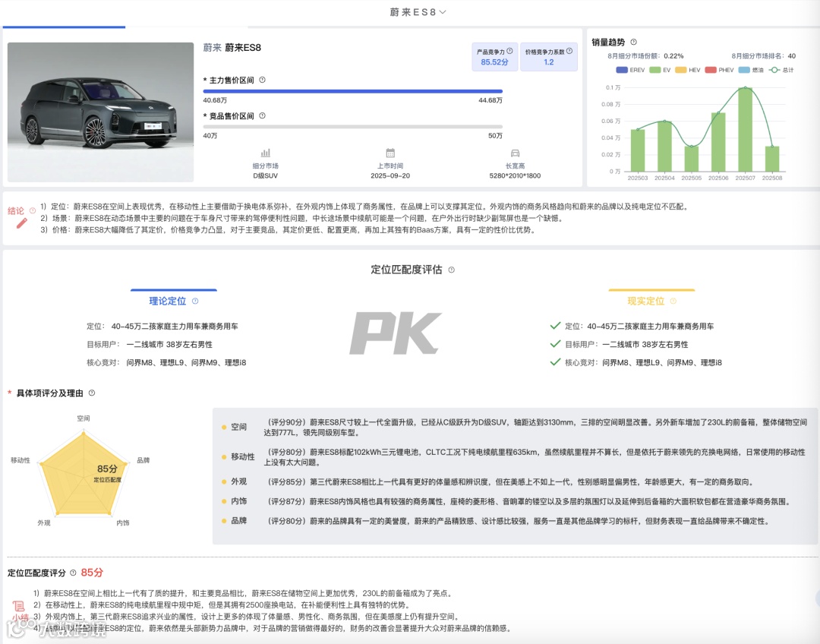The width and height of the screenshot is (820, 644).
Task: Click the info icon in 产品竞争力 card
Action: point(510,52)
